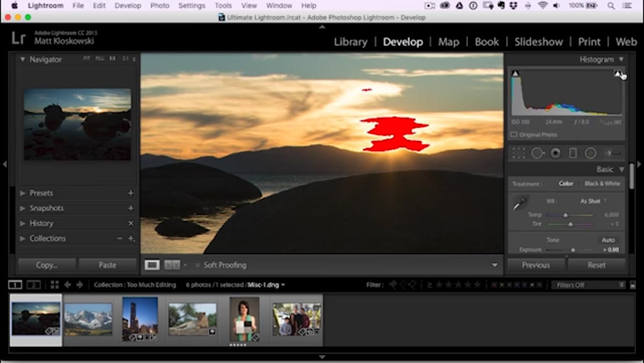Select the Adjustment Brush tool
This screenshot has height=363, width=644.
click(x=613, y=154)
